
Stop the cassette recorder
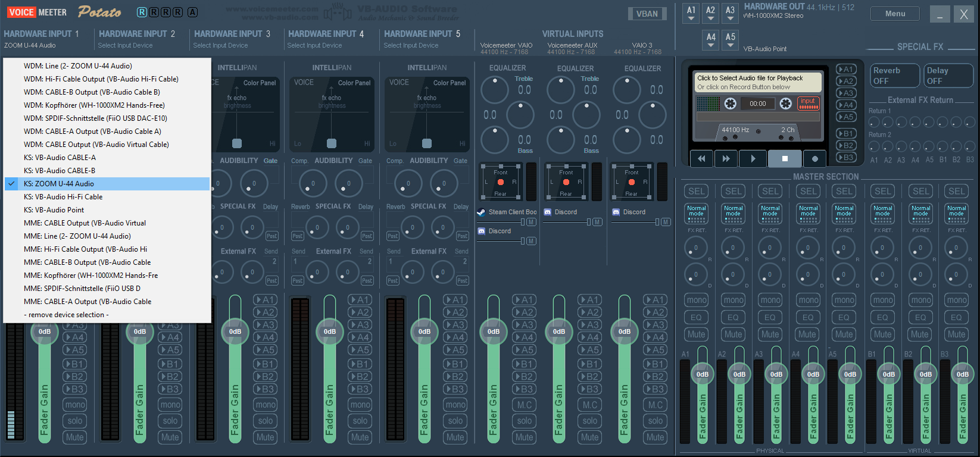[x=785, y=158]
